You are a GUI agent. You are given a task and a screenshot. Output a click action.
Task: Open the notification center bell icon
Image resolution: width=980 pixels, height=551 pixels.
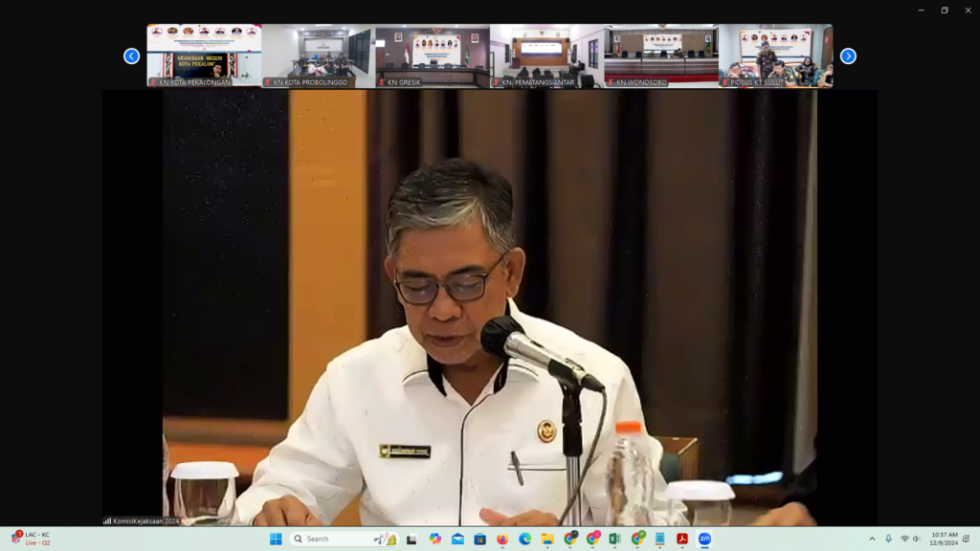pos(966,539)
